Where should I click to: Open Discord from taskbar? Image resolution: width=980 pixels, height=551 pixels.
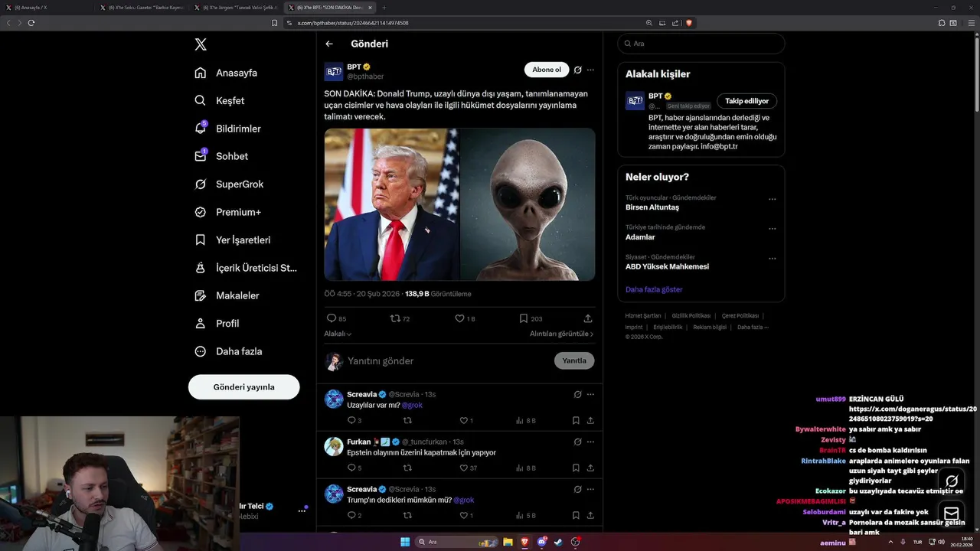point(542,542)
